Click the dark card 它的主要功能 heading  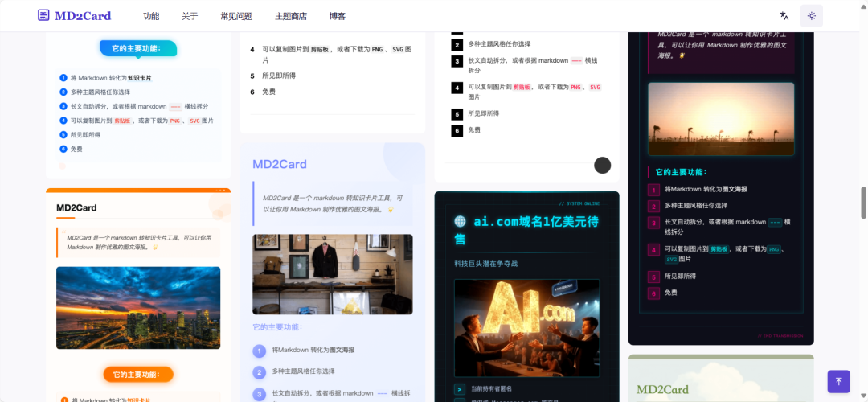682,172
